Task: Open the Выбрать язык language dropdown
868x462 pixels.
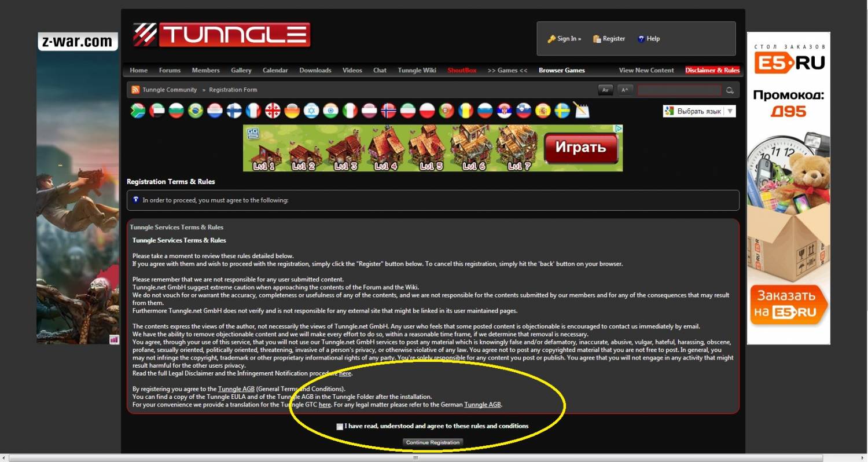Action: (x=699, y=111)
